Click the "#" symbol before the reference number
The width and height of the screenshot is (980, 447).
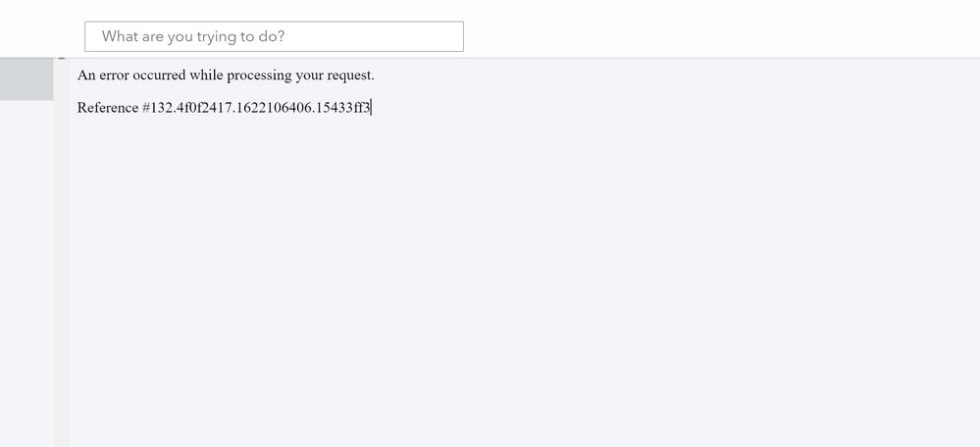tap(146, 108)
